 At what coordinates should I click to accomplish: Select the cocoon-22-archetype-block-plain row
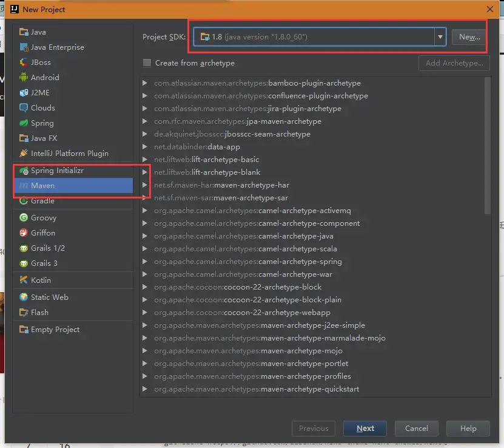[x=312, y=300]
